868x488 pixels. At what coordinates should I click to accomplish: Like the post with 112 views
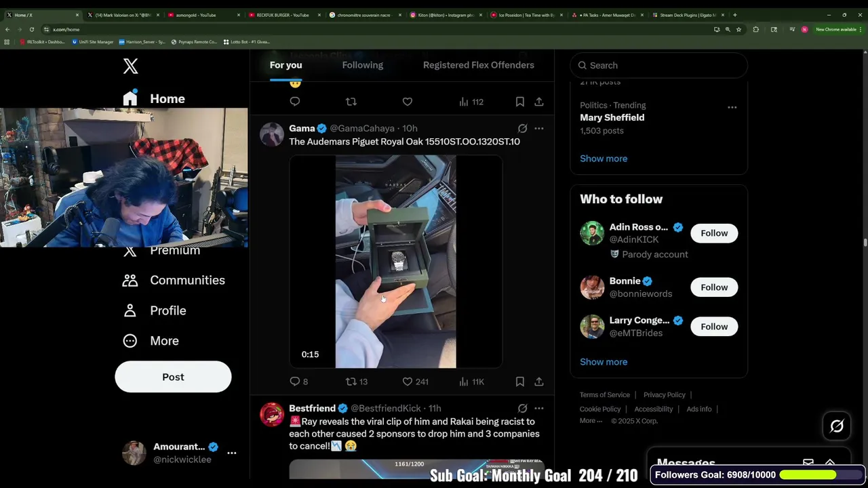coord(408,102)
